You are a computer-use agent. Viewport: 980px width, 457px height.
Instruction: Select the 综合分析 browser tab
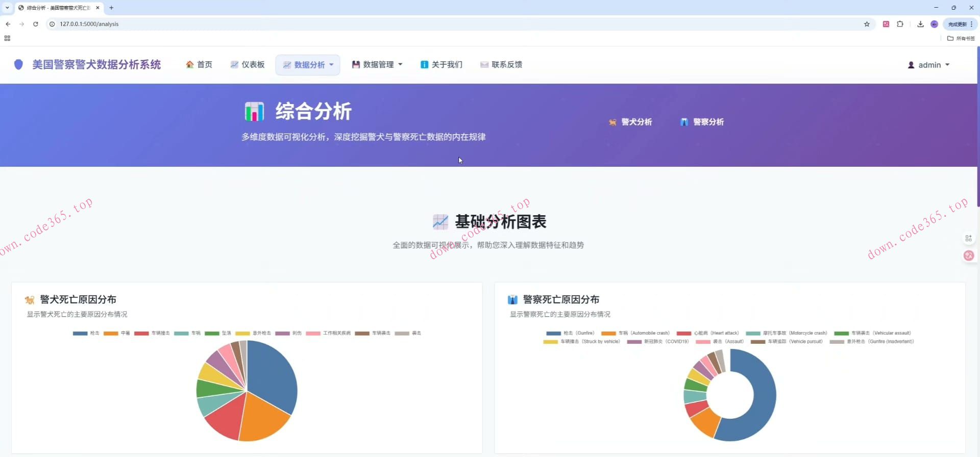[58, 8]
